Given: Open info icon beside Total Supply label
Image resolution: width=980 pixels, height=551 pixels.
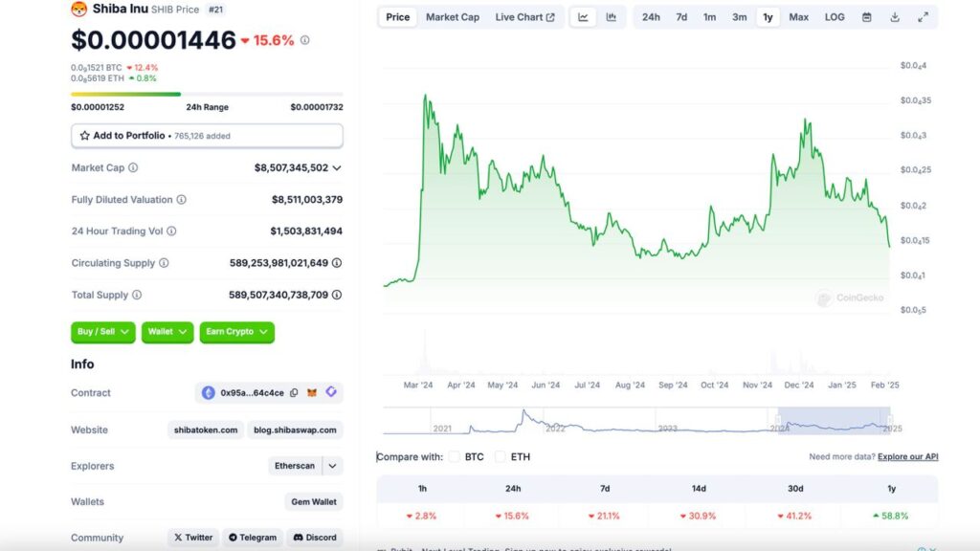Looking at the screenshot, I should pyautogui.click(x=137, y=295).
